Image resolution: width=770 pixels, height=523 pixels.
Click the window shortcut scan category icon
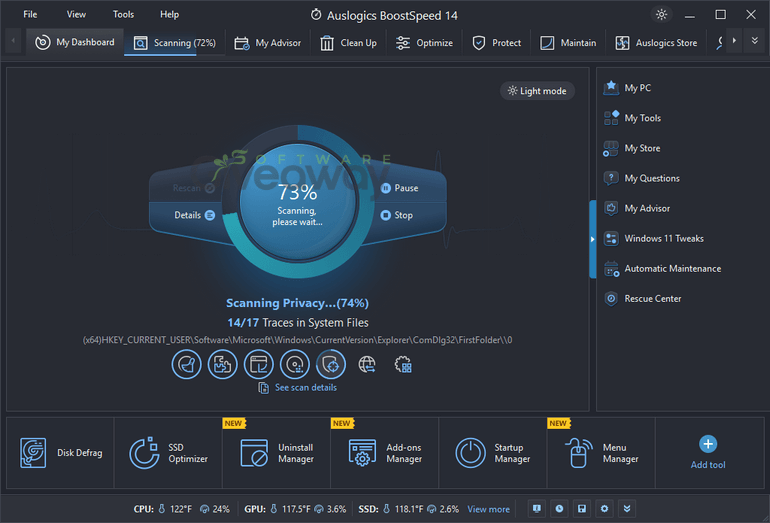[x=259, y=364]
